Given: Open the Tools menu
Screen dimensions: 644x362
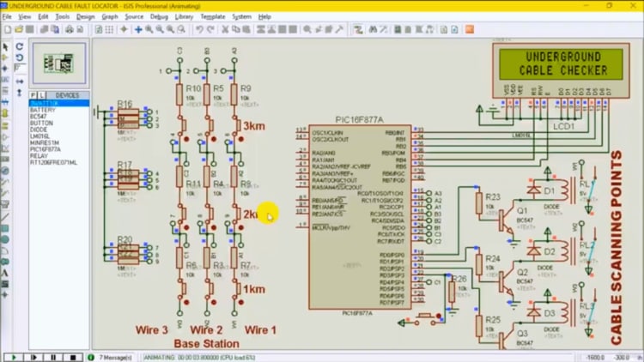Looking at the screenshot, I should 62,17.
